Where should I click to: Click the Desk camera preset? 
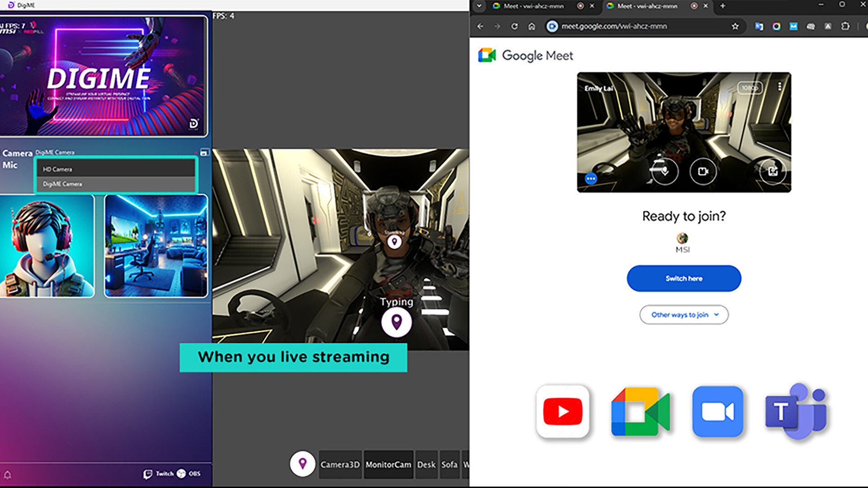click(x=426, y=465)
